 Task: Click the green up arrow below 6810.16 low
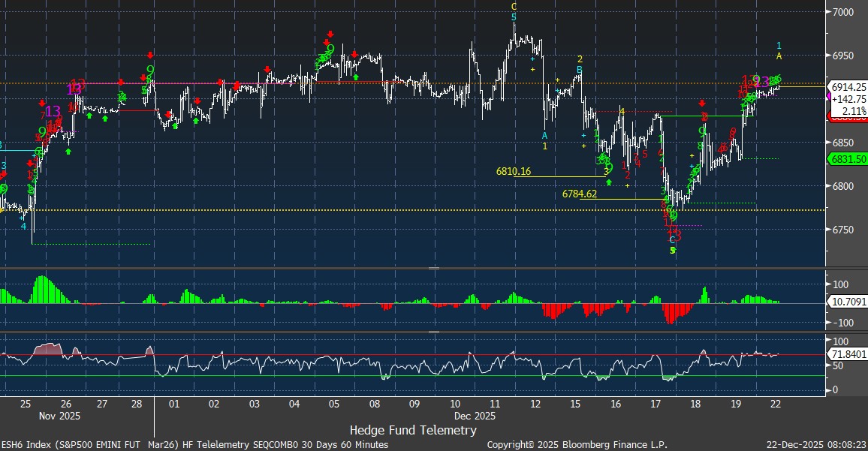tap(608, 182)
